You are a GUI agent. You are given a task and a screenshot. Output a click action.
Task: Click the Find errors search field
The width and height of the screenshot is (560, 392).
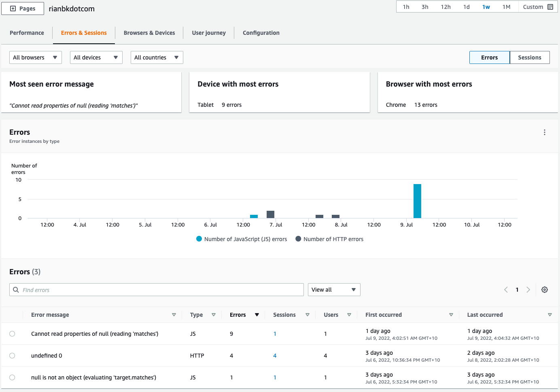157,290
